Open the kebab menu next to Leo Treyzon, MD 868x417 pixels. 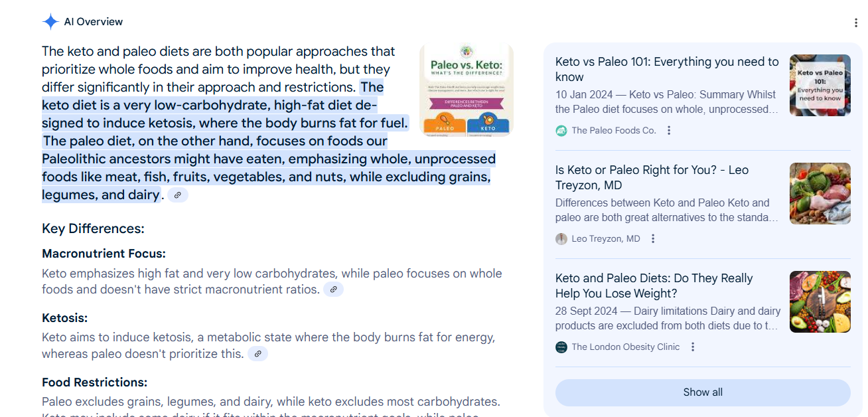[652, 238]
